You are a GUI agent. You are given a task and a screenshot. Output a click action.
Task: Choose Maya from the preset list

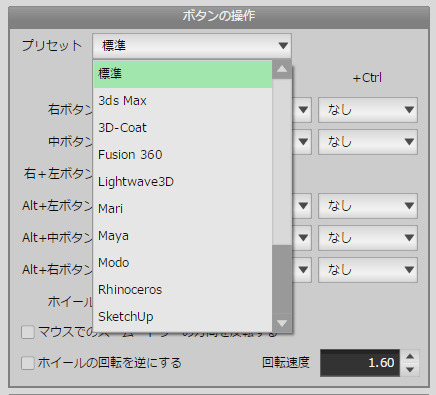pos(183,236)
